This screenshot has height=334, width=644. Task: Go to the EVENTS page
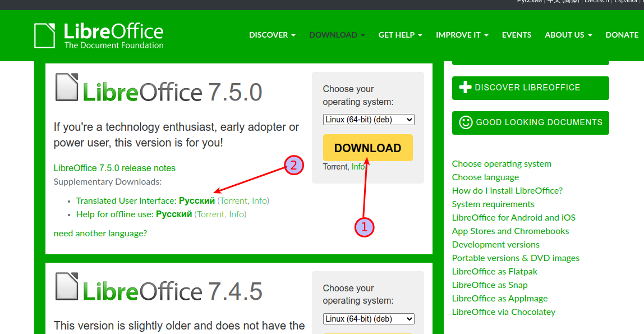click(517, 35)
